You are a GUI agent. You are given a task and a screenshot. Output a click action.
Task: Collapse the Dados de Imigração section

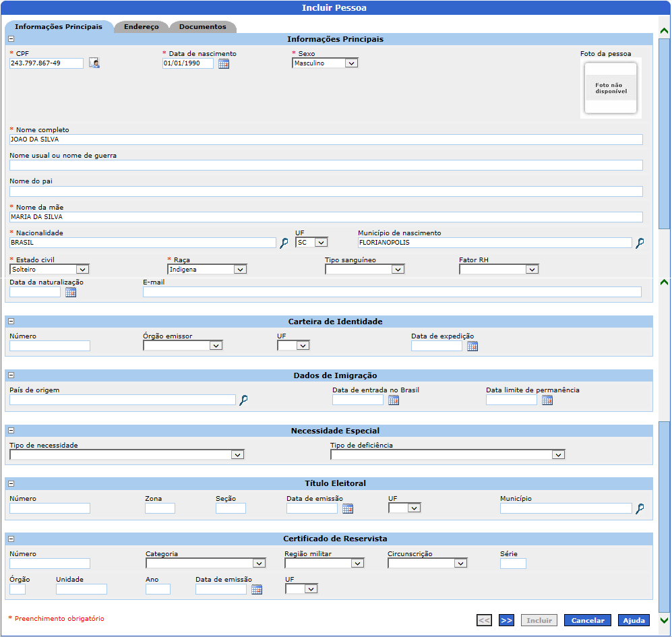tap(11, 375)
